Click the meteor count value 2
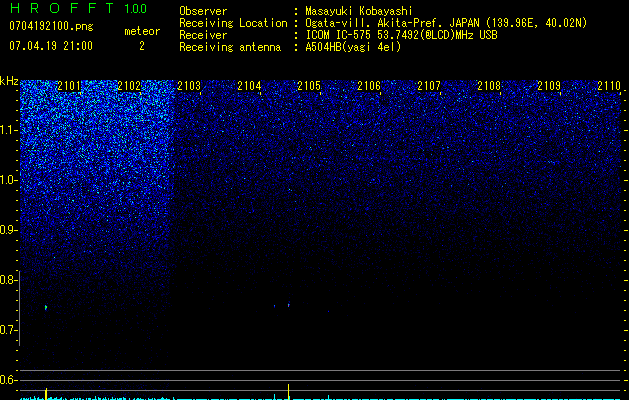629x400 pixels. pos(142,46)
